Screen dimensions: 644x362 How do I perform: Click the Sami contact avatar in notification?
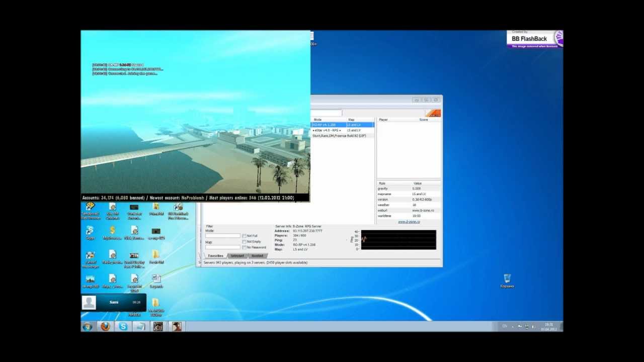[x=89, y=302]
